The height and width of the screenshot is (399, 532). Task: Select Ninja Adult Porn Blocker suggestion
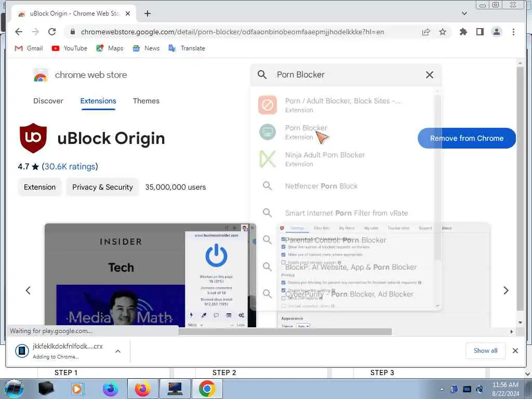pyautogui.click(x=343, y=159)
